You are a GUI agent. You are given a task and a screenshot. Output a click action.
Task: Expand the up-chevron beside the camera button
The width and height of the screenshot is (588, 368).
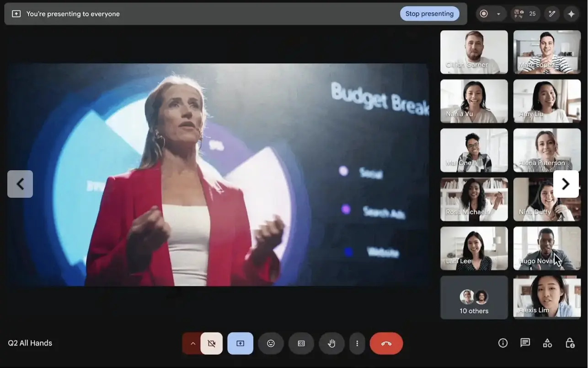(192, 343)
